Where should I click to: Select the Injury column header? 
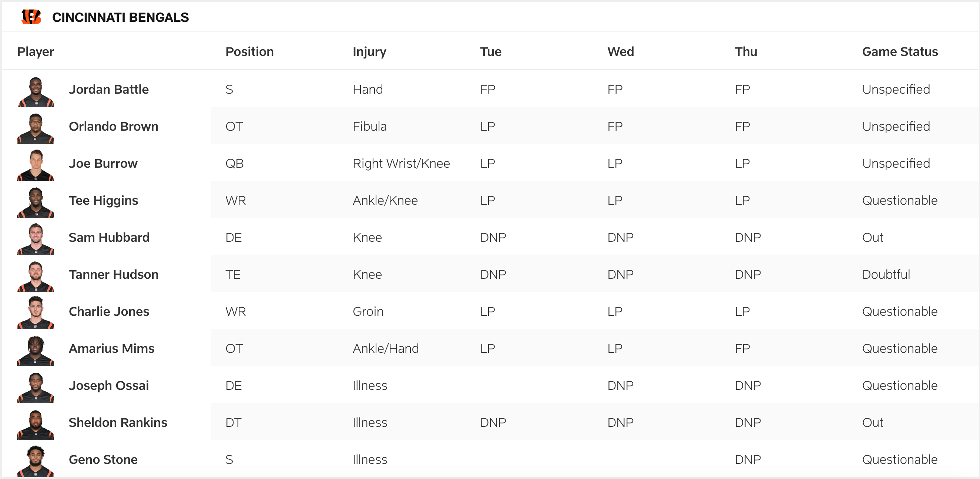tap(369, 51)
